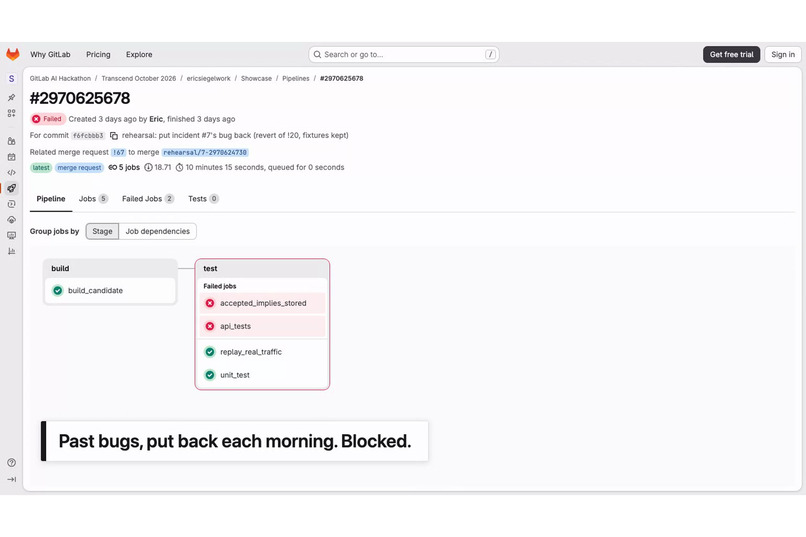Screen dimensions: 806x537
Task: Open the Help question mark icon
Action: point(11,462)
